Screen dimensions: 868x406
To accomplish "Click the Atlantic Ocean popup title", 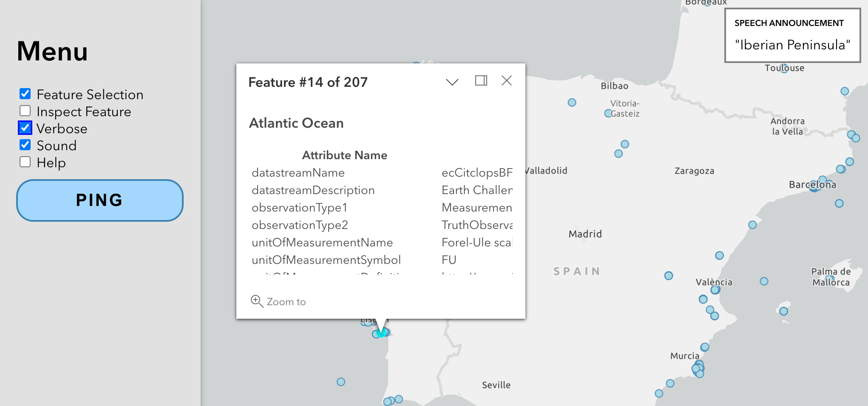I will (296, 123).
